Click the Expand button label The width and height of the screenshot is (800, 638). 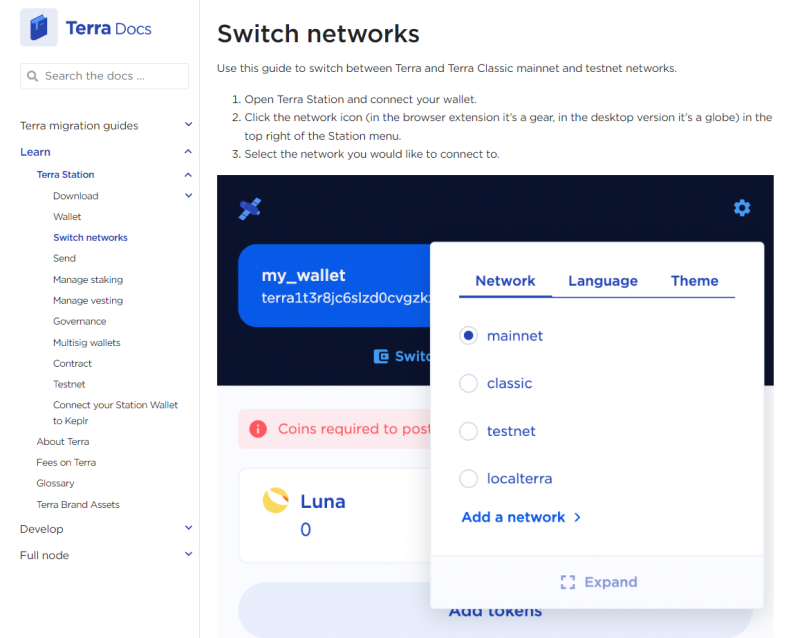611,582
